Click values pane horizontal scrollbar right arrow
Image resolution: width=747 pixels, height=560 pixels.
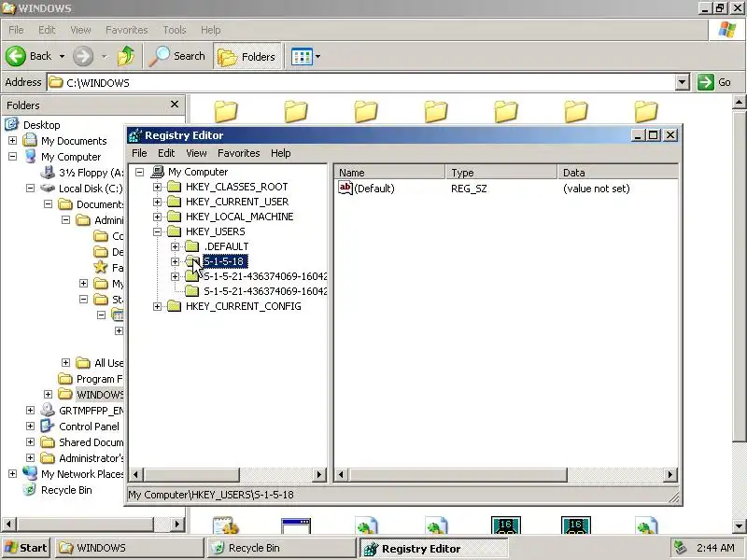click(670, 474)
